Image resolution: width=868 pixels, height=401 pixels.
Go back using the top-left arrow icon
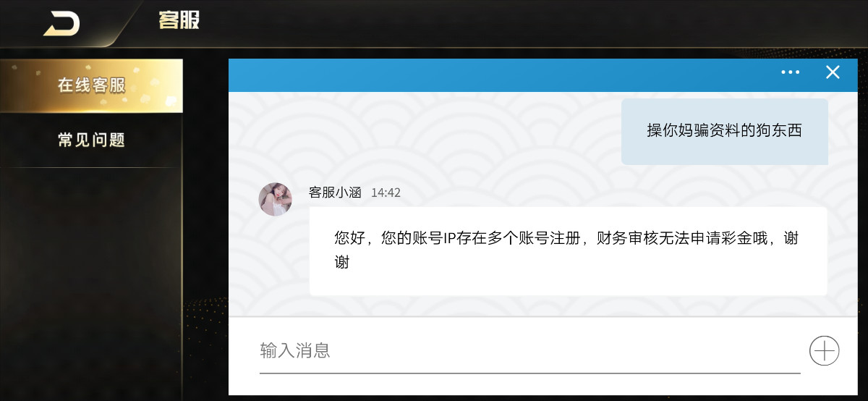[x=61, y=22]
